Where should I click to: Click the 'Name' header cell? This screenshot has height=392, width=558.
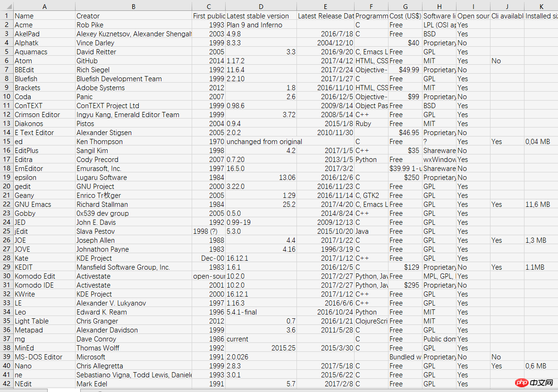(44, 16)
